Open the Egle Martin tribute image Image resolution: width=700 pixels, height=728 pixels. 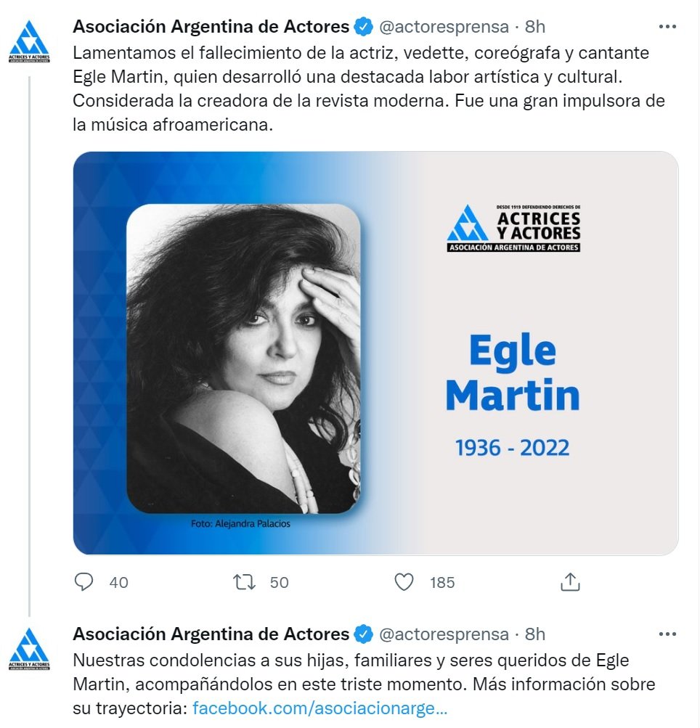[376, 353]
